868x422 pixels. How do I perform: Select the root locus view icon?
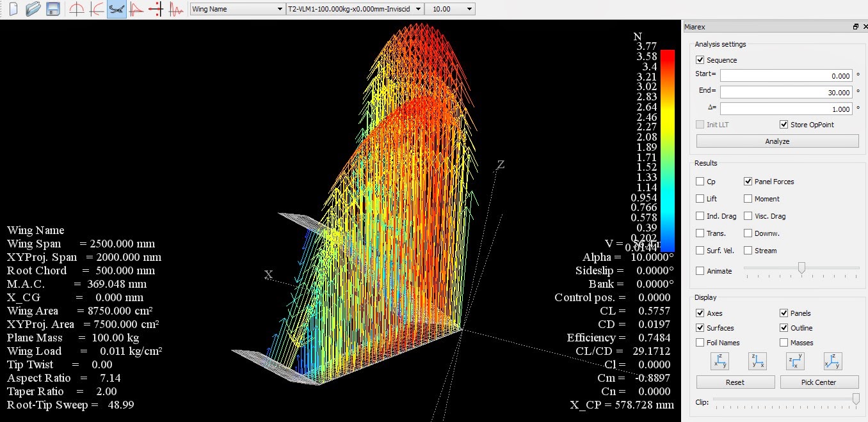[x=157, y=10]
